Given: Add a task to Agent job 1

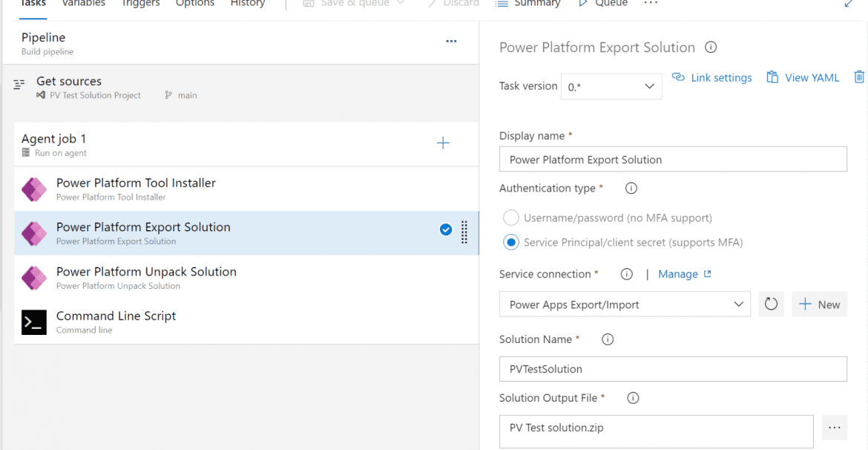Looking at the screenshot, I should point(443,143).
